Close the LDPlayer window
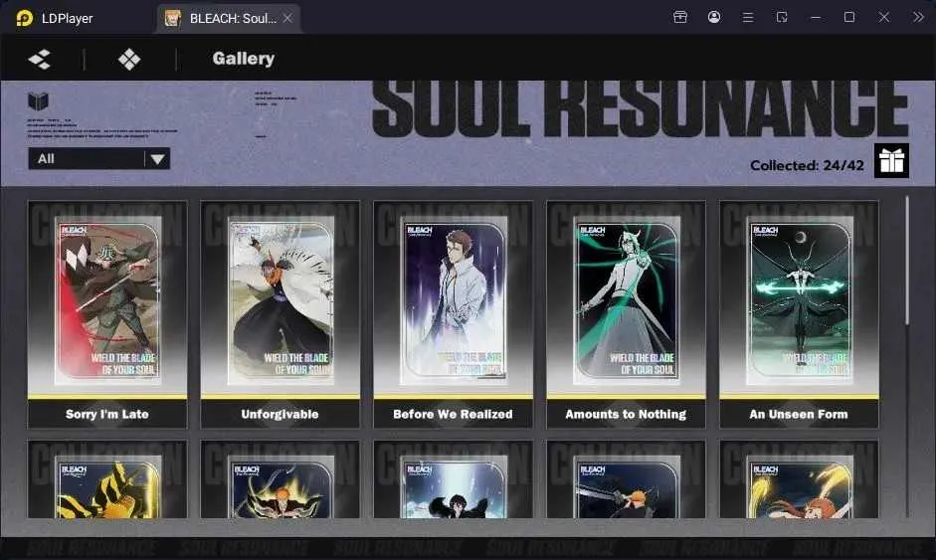Image resolution: width=936 pixels, height=560 pixels. click(884, 17)
